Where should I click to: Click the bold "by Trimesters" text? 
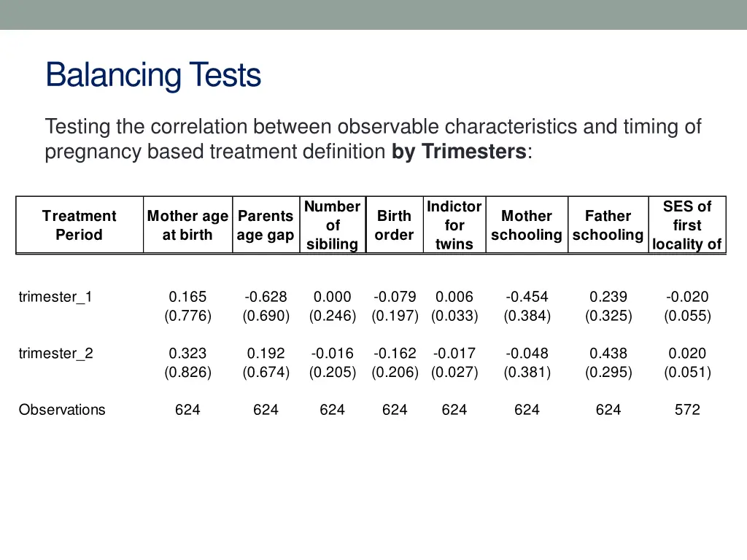pos(459,152)
